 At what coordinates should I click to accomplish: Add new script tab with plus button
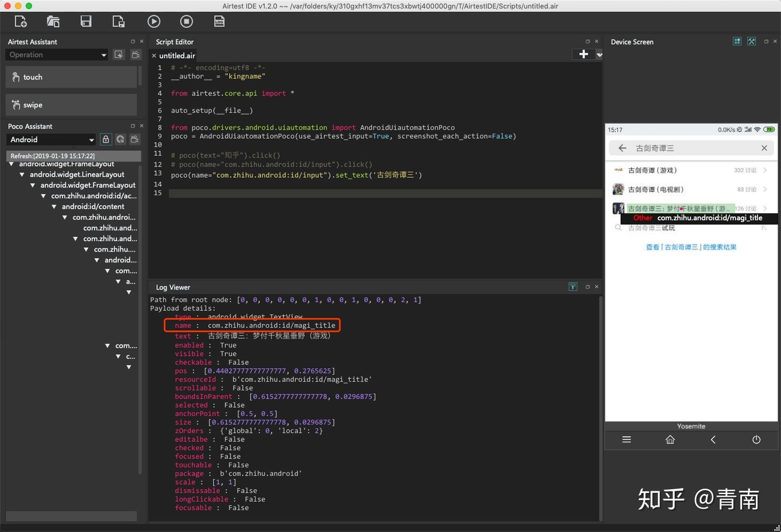[584, 54]
